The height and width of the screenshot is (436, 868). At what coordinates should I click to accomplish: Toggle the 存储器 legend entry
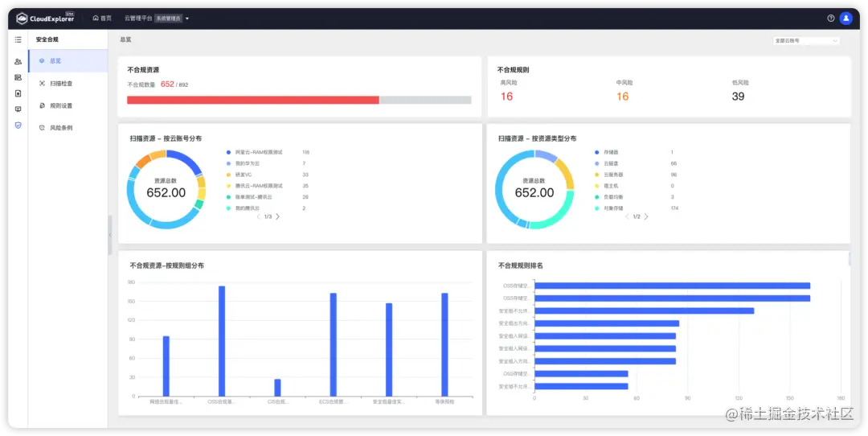coord(607,152)
